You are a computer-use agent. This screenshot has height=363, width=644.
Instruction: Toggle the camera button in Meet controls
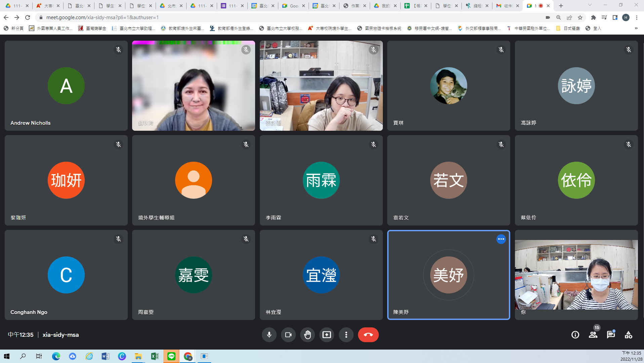pyautogui.click(x=288, y=335)
